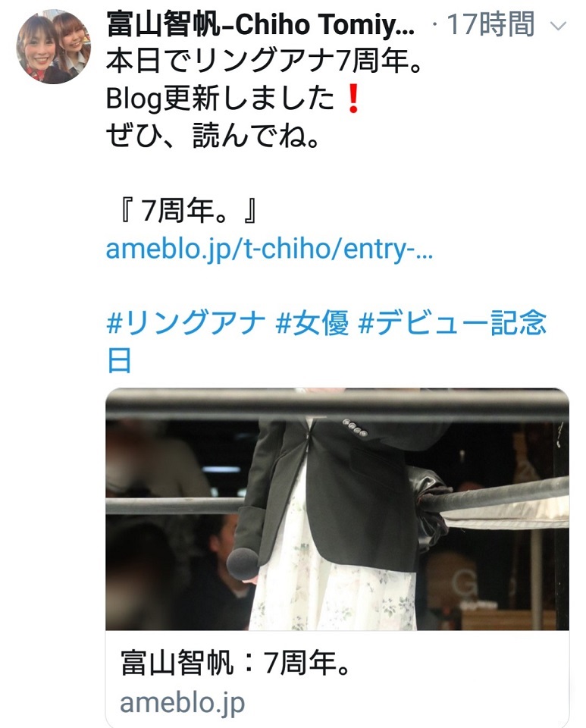
Task: Click the quoted blog title 『7周年。』
Action: click(x=188, y=212)
